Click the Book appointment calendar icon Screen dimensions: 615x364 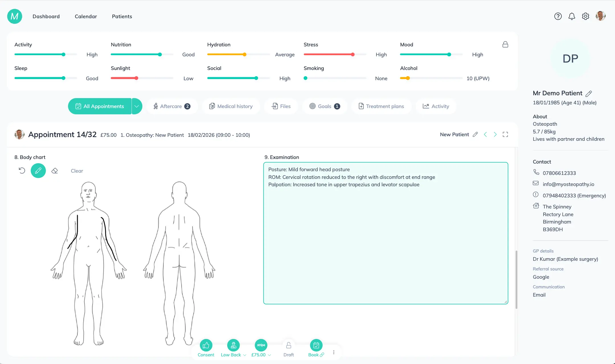[316, 345]
